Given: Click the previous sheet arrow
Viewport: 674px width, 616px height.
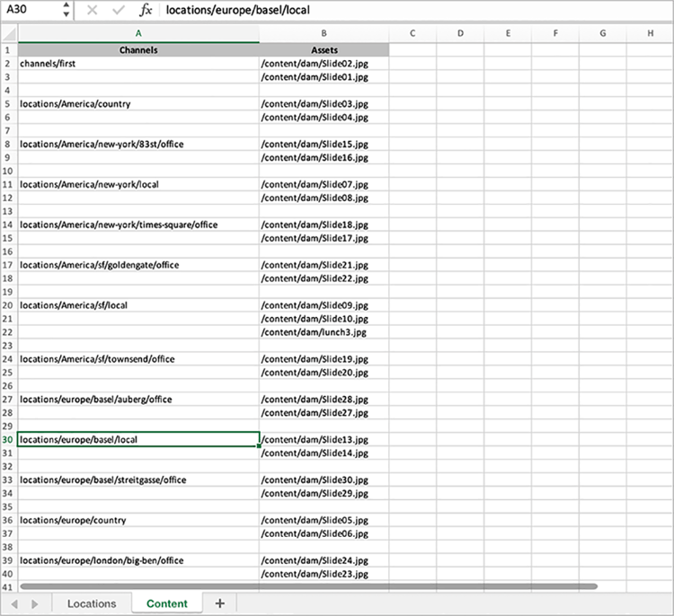Looking at the screenshot, I should click(x=14, y=604).
